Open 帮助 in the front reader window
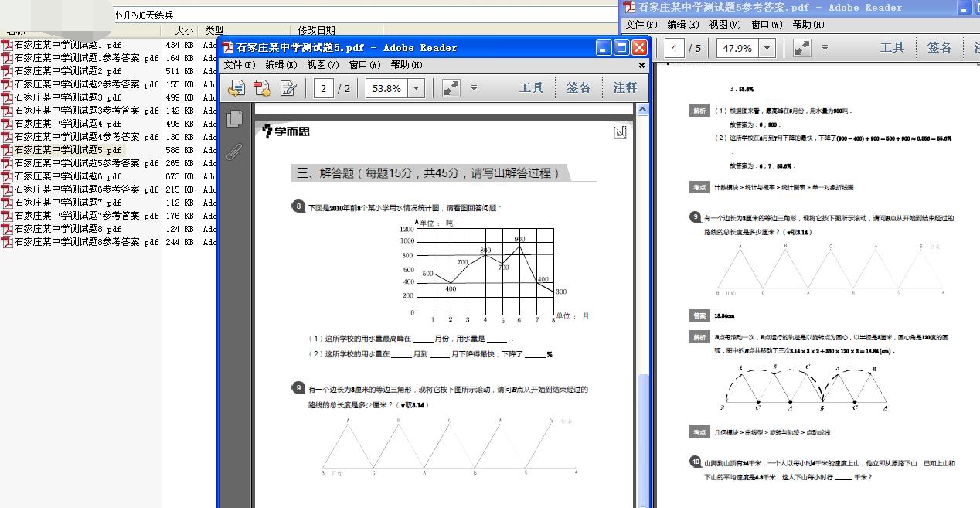Viewport: 980px width, 508px height. click(x=407, y=66)
